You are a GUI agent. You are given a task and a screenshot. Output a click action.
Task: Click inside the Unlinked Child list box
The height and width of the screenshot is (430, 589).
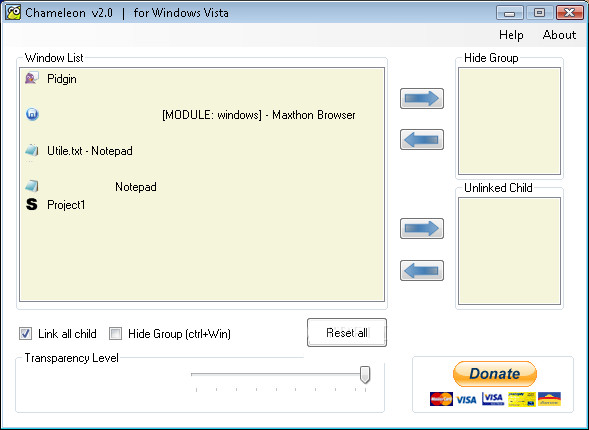tap(509, 251)
